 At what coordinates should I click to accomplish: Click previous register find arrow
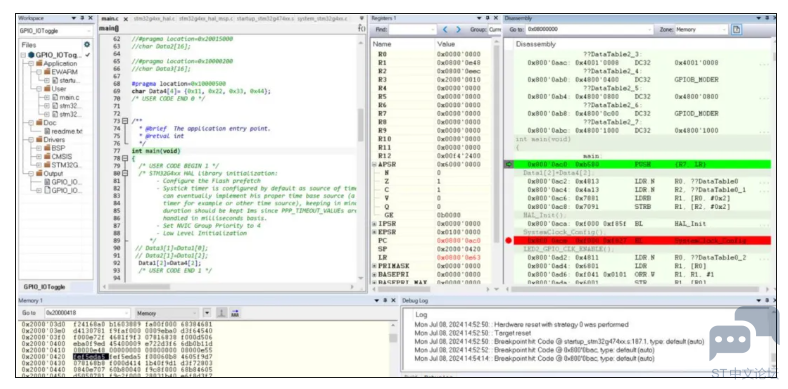pos(445,30)
